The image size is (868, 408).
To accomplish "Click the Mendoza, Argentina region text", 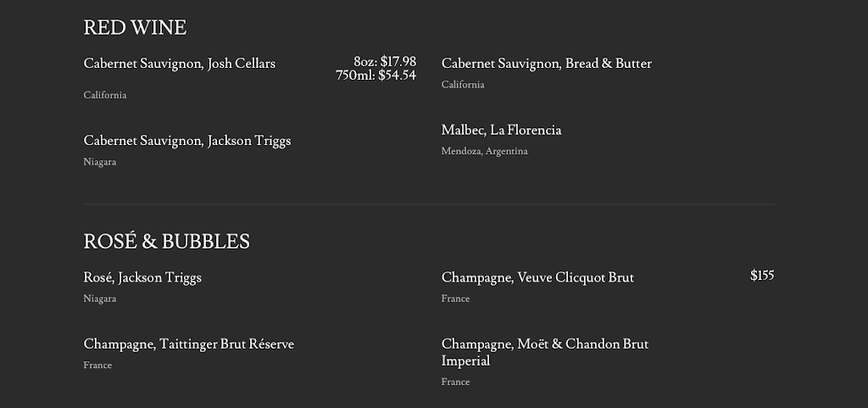I will click(484, 152).
